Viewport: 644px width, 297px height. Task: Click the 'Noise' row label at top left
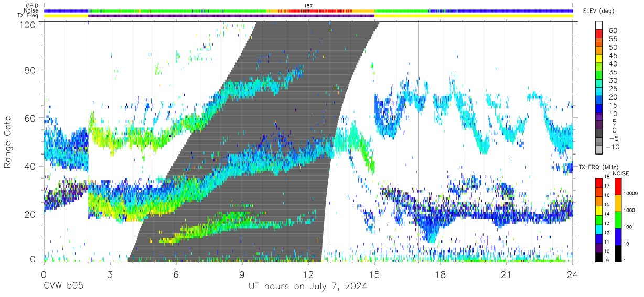tap(32, 10)
